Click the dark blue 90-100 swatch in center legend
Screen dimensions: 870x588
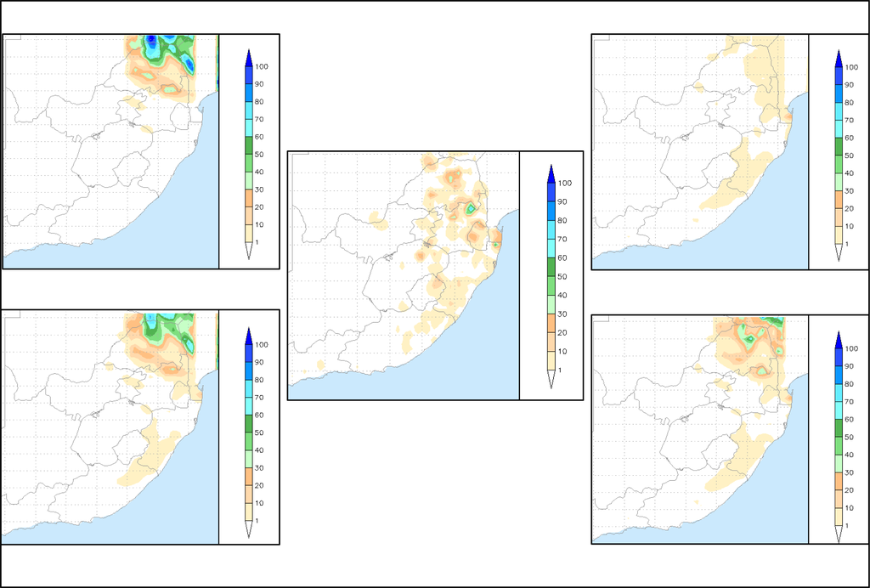551,192
